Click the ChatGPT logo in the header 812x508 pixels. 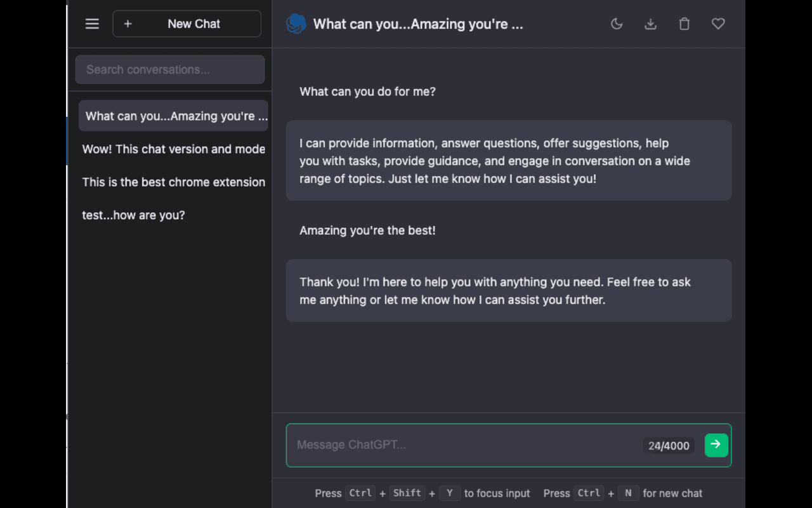click(x=296, y=24)
